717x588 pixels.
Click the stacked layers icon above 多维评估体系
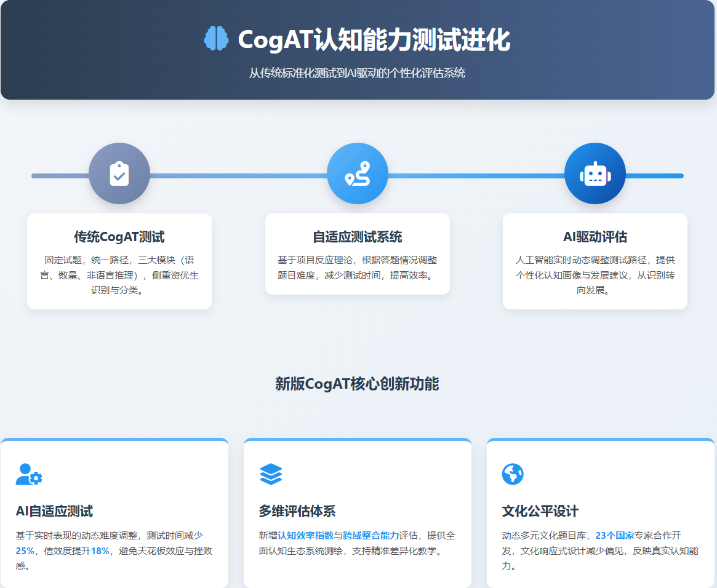[x=271, y=474]
